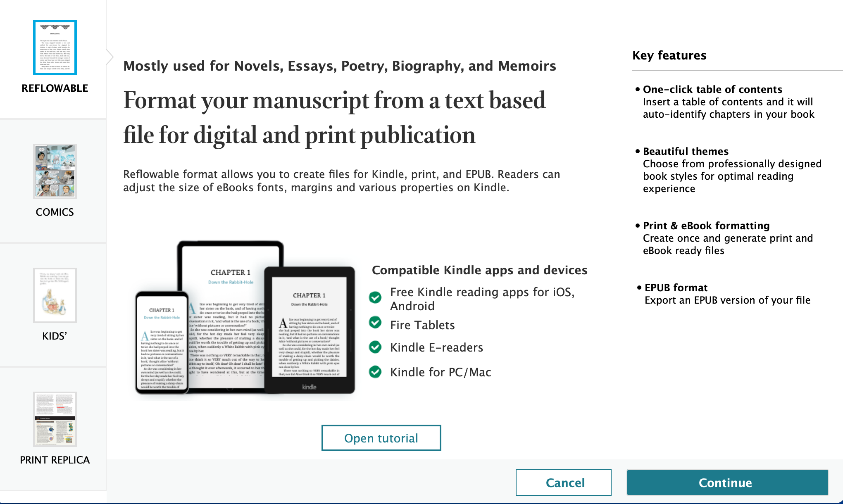Screen dimensions: 843x504
Task: Select the Reflowable book thumbnail
Action: point(55,48)
